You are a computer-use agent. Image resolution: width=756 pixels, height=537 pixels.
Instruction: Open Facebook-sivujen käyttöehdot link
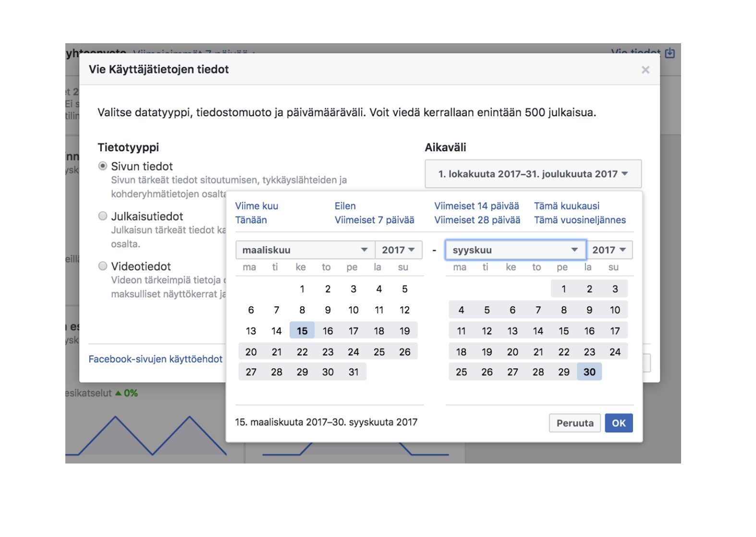tap(155, 359)
